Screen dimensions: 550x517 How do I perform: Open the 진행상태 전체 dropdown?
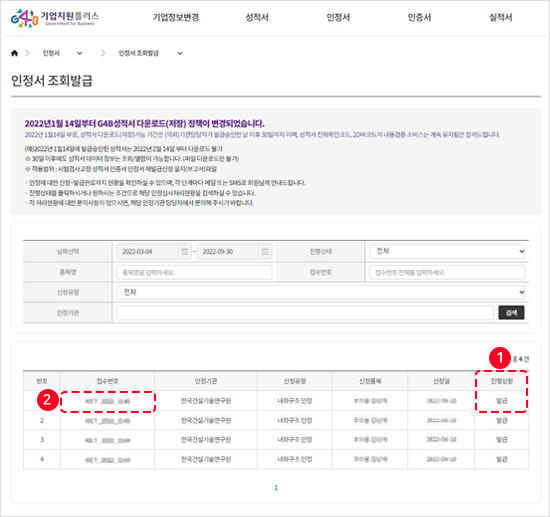point(447,251)
